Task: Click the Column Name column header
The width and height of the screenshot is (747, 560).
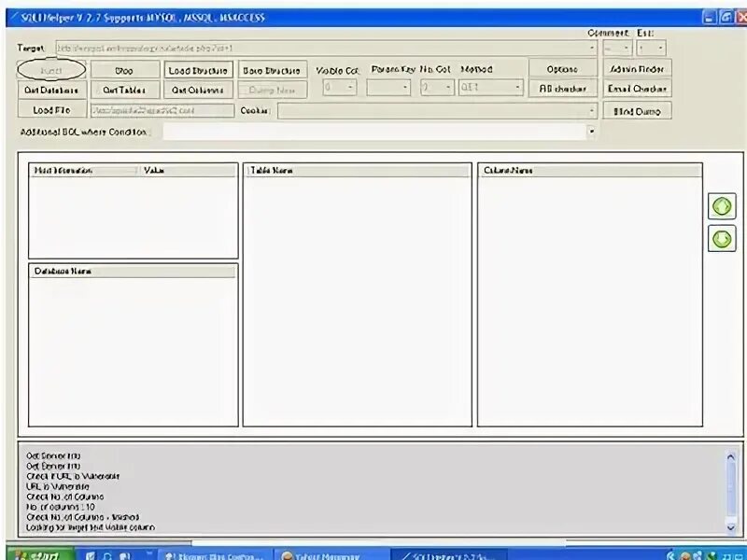Action: (x=590, y=171)
